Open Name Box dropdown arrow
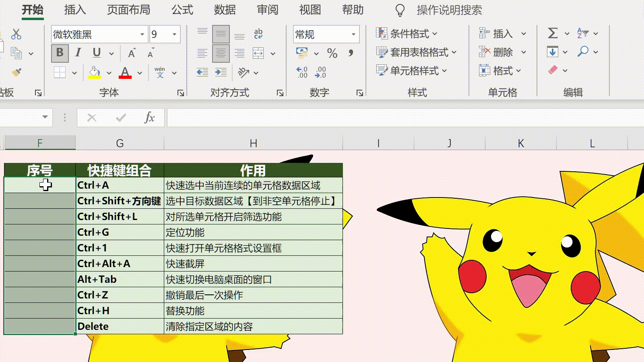This screenshot has width=644, height=362. point(45,117)
